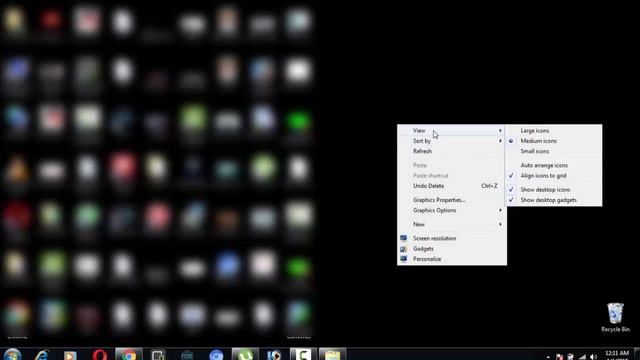Switch to Google Chrome on taskbar
The width and height of the screenshot is (640, 360).
tap(129, 354)
